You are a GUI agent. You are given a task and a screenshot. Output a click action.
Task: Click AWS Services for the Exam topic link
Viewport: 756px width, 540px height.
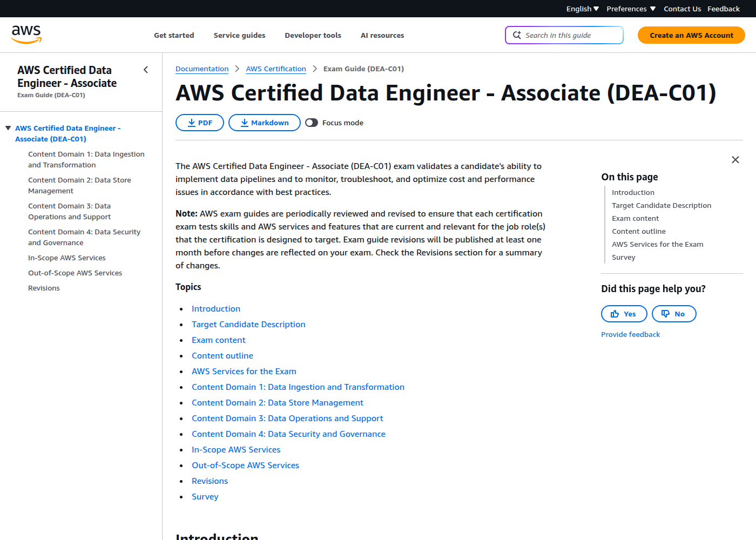click(244, 371)
